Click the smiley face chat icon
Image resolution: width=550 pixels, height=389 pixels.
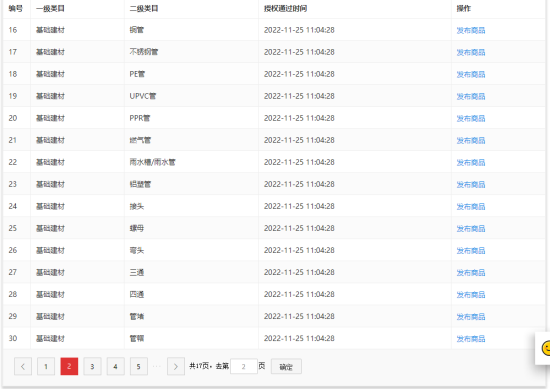pos(546,349)
